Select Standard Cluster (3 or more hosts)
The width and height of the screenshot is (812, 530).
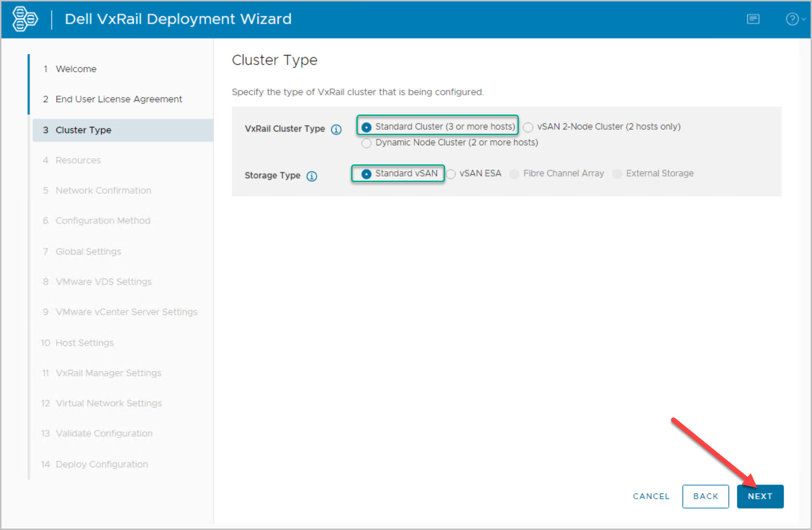(366, 127)
